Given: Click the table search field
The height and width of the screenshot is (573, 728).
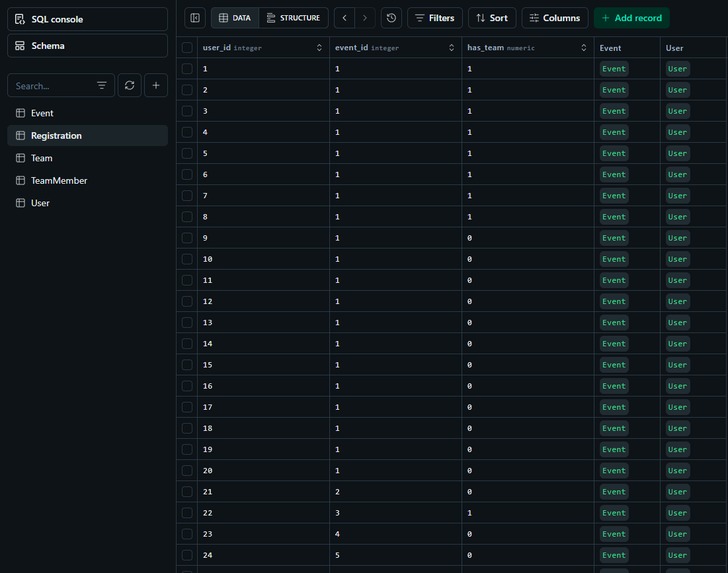Looking at the screenshot, I should 53,85.
